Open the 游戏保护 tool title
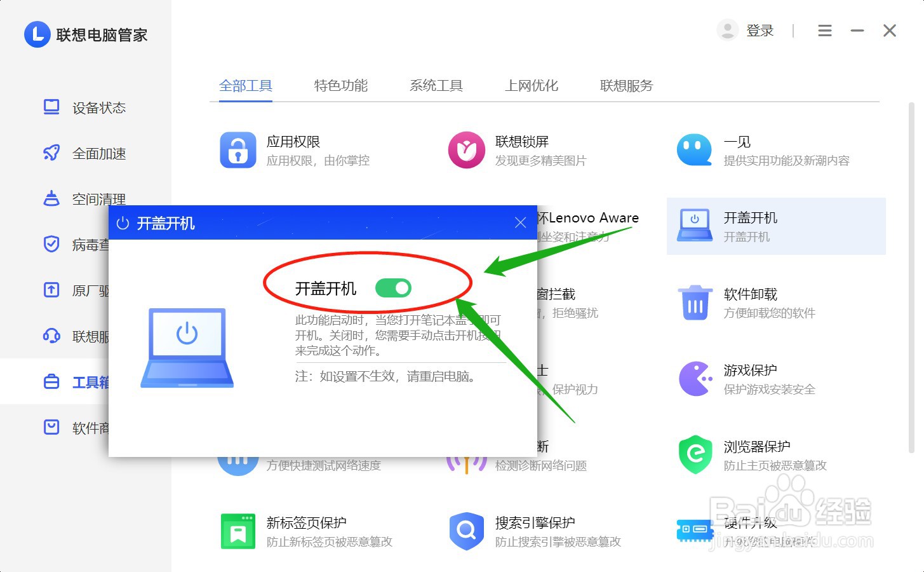The width and height of the screenshot is (924, 572). 751,371
